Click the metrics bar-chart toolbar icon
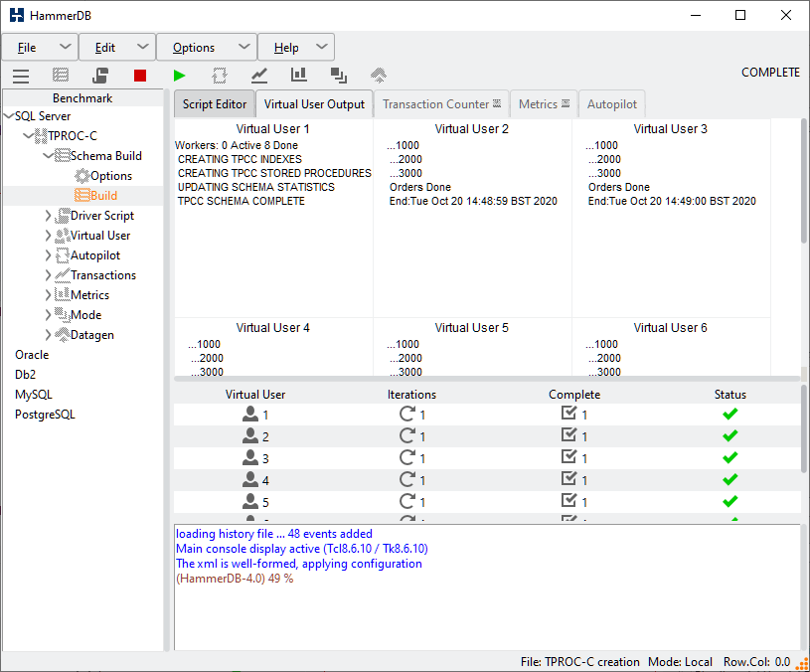The width and height of the screenshot is (810, 672). 299,76
